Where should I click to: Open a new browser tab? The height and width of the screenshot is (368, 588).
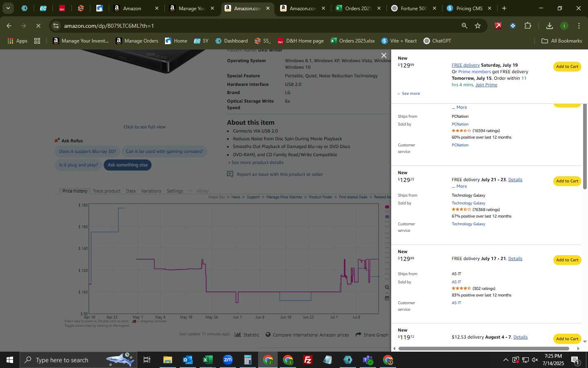504,8
